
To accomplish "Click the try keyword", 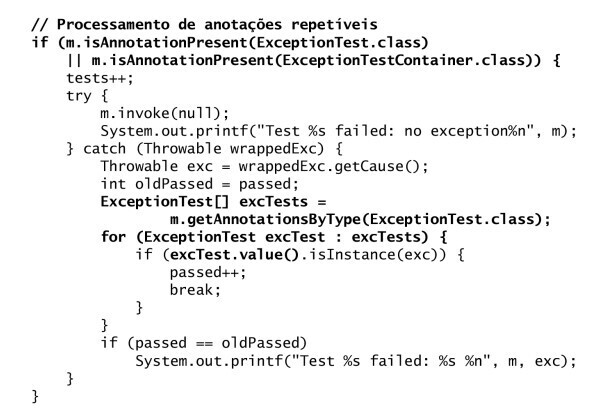I will coord(79,96).
